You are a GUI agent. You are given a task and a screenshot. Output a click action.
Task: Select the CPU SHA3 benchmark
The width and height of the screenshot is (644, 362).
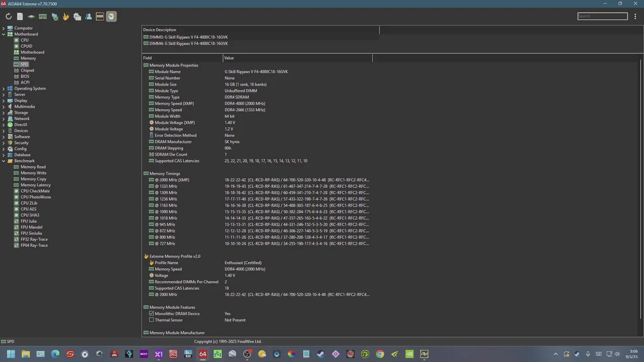tap(30, 215)
